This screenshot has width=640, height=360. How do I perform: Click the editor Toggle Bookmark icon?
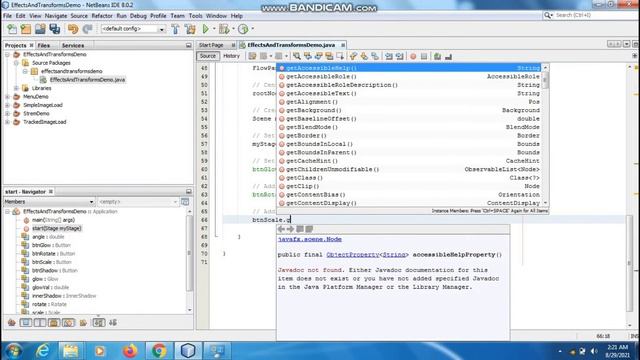click(x=375, y=56)
